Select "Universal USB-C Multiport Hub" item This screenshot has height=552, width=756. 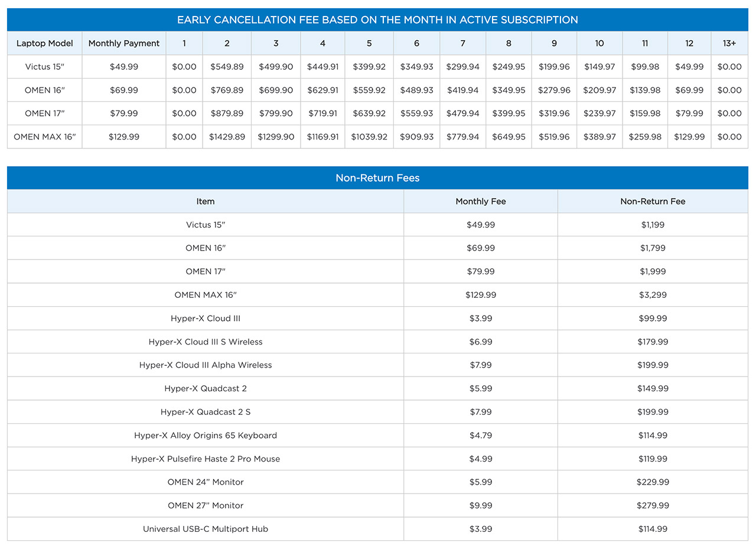click(206, 529)
